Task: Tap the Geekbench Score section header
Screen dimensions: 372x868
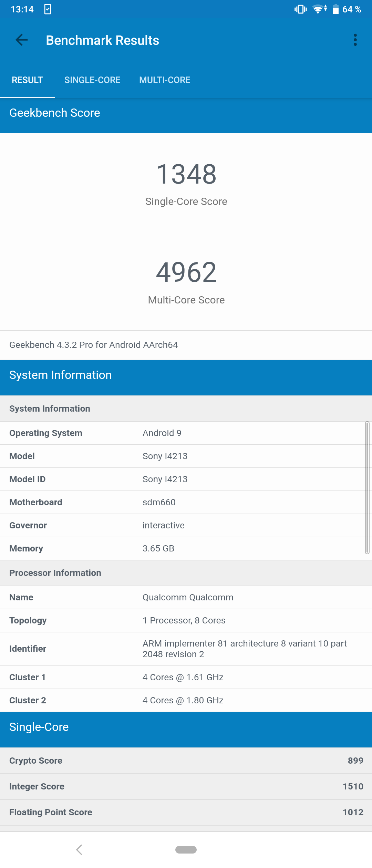Action: point(186,116)
